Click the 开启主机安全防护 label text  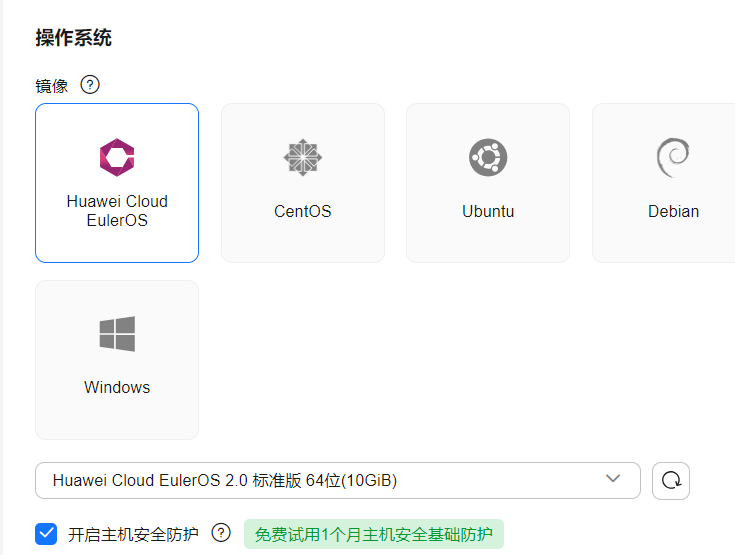pyautogui.click(x=133, y=534)
